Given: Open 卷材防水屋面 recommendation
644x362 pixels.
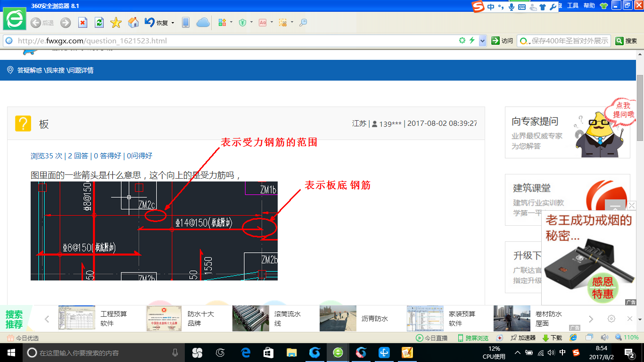Looking at the screenshot, I should tap(528, 319).
